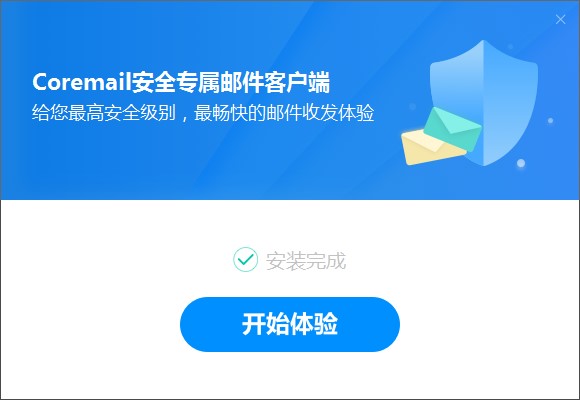580x400 pixels.
Task: Click the subtitle line beginning 给您最高安全级别
Action: point(203,113)
